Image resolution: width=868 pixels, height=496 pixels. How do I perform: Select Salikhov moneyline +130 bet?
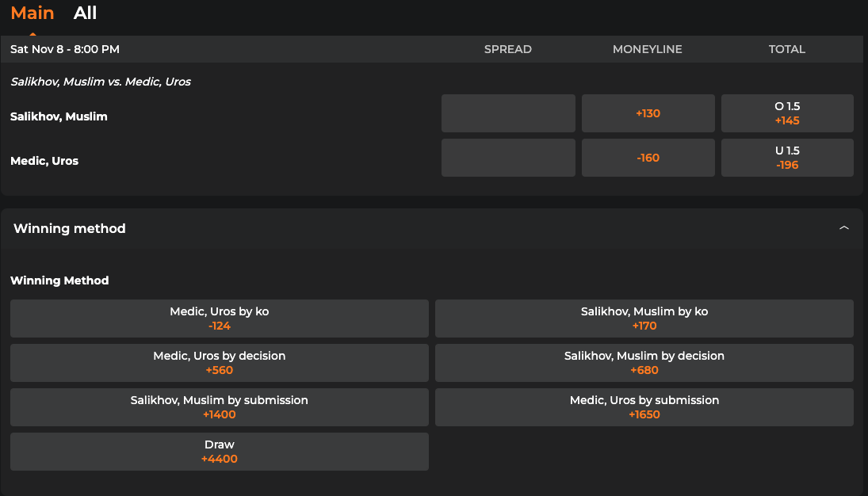(x=648, y=113)
